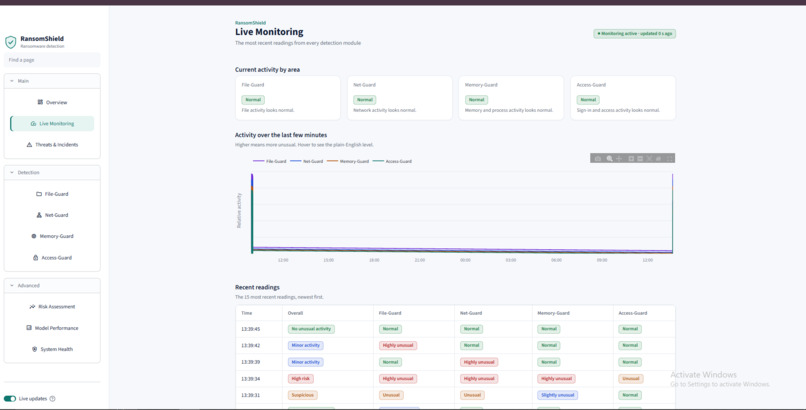Click the File-Guard folder icon in sidebar

point(39,194)
